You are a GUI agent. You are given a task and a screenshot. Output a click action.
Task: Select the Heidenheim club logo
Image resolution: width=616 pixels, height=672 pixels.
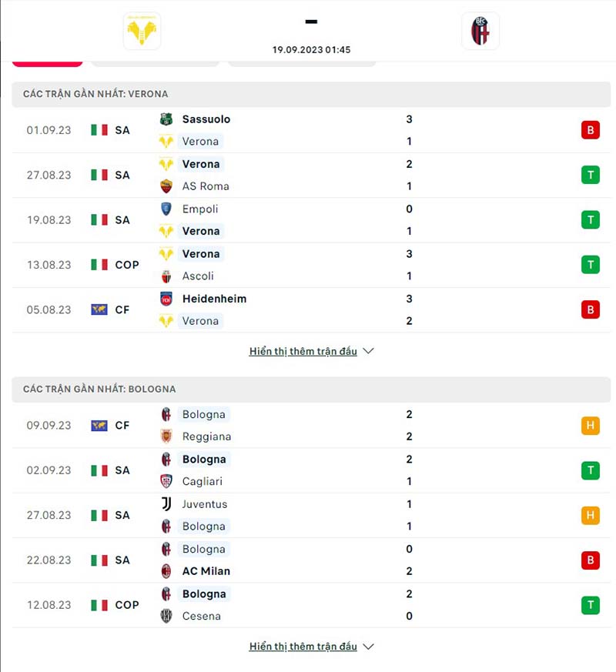[x=168, y=299]
